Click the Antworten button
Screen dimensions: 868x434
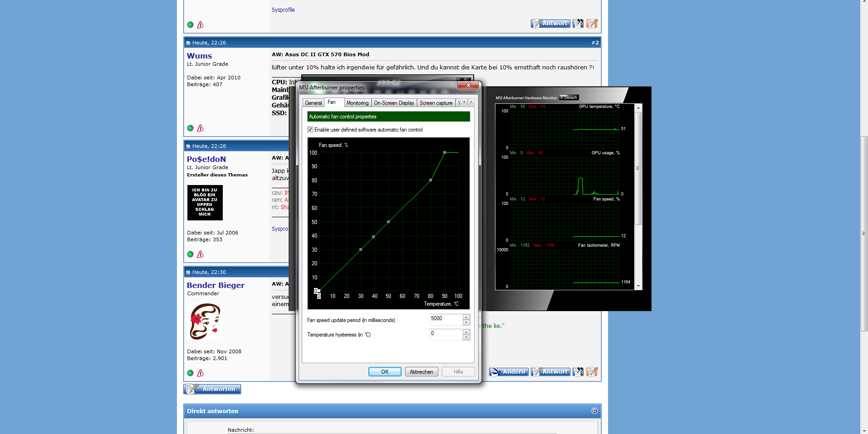click(x=212, y=389)
